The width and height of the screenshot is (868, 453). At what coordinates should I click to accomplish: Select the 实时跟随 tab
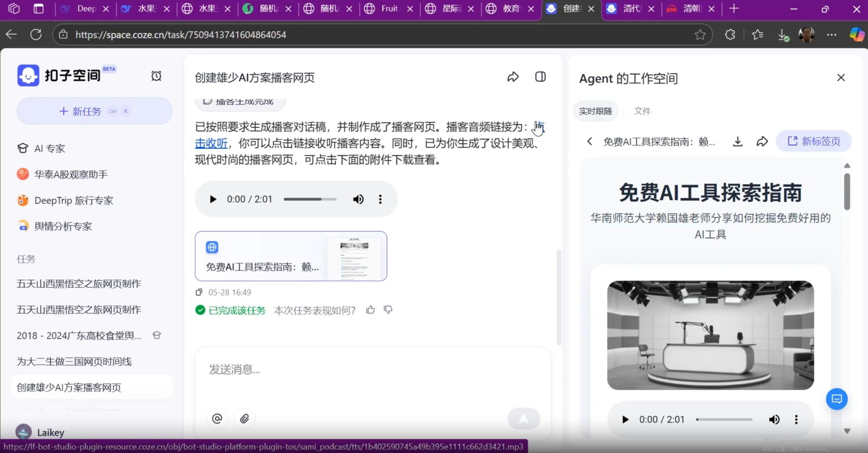[595, 111]
